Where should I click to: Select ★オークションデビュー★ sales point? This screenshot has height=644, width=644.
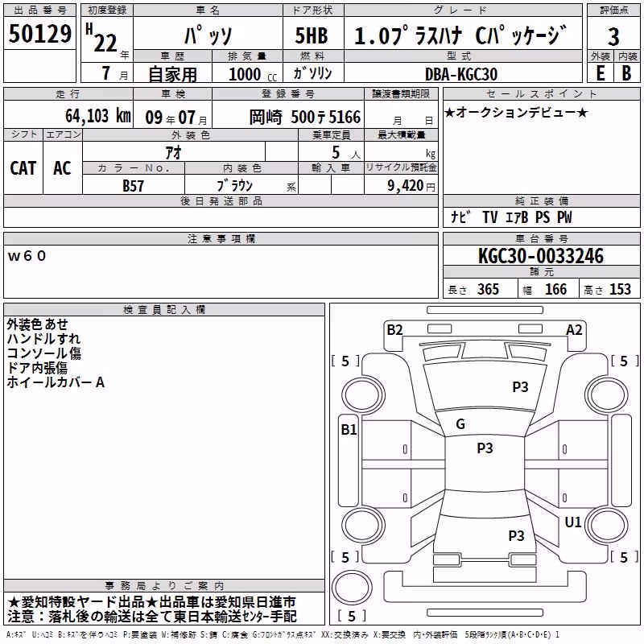tap(516, 112)
